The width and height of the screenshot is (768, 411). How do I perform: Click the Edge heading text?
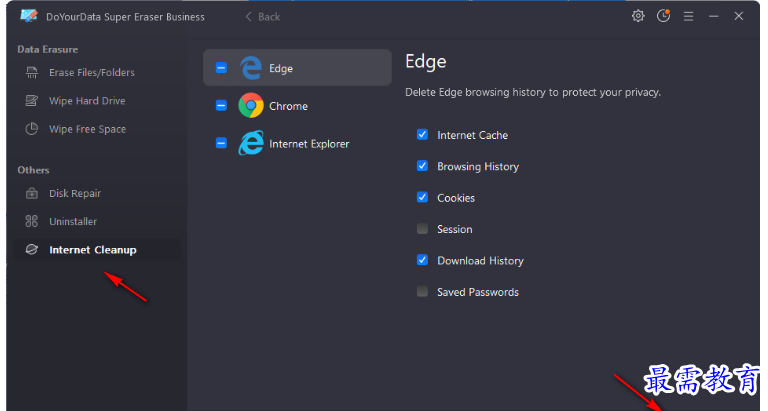tap(426, 62)
